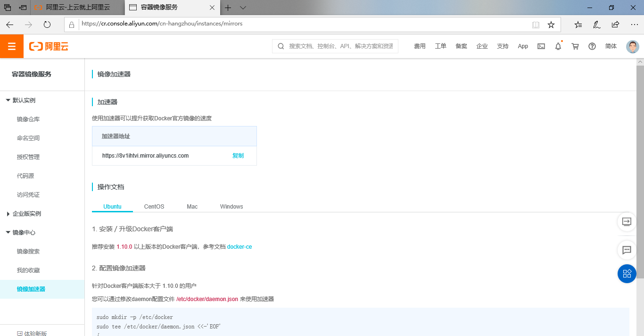This screenshot has width=644, height=336.
Task: Select the Mac documentation tab
Action: pos(192,207)
